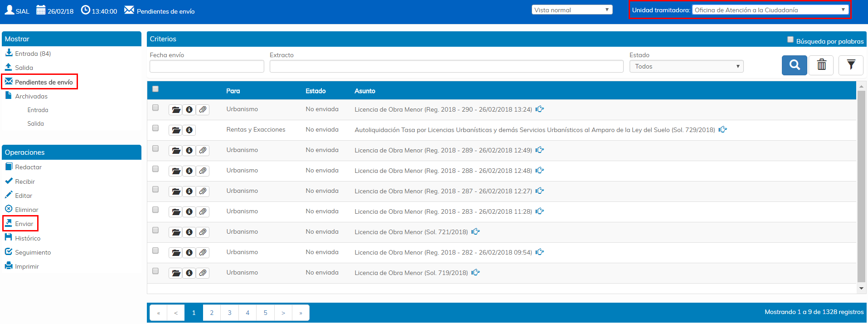Open the Estado dropdown showing Todos
Screen dimensions: 868x324
pos(686,67)
